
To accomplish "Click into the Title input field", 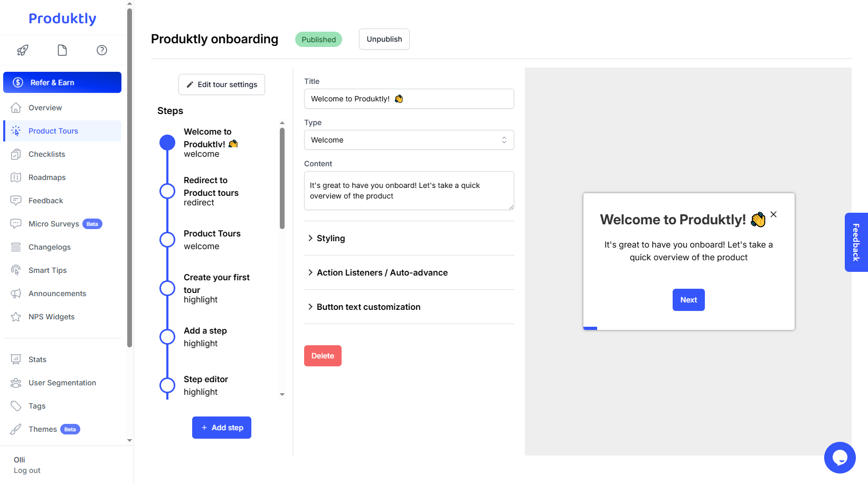I will pyautogui.click(x=409, y=99).
